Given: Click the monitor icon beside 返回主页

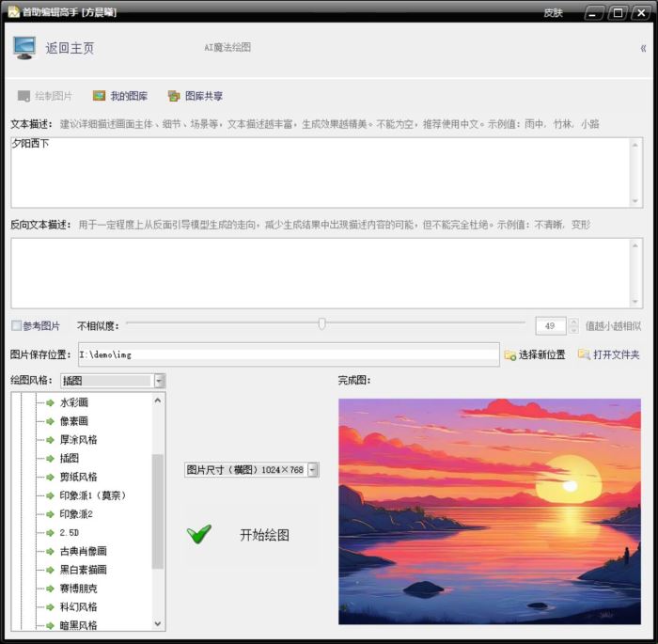Looking at the screenshot, I should [24, 48].
